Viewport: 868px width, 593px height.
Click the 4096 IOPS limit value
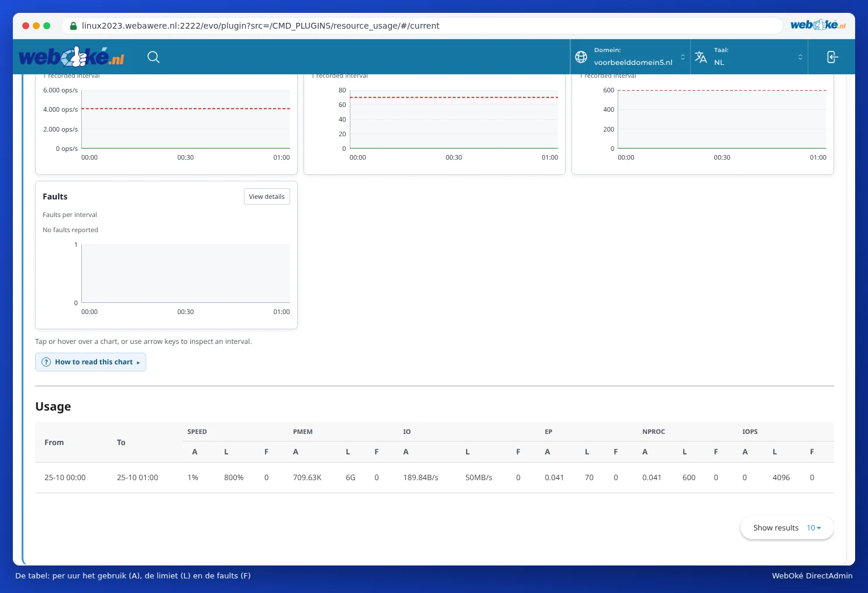pyautogui.click(x=781, y=478)
